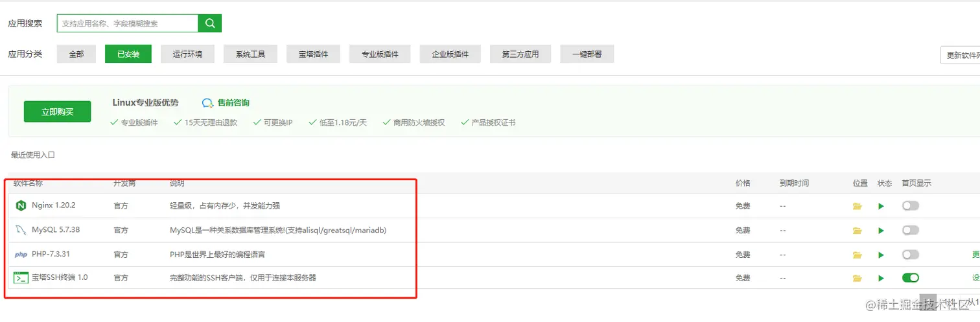Click the PHP logo icon
The height and width of the screenshot is (322, 980).
pyautogui.click(x=21, y=255)
